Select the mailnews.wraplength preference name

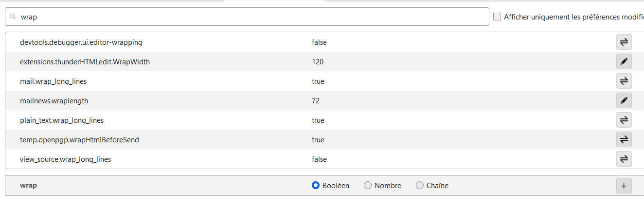[x=54, y=101]
